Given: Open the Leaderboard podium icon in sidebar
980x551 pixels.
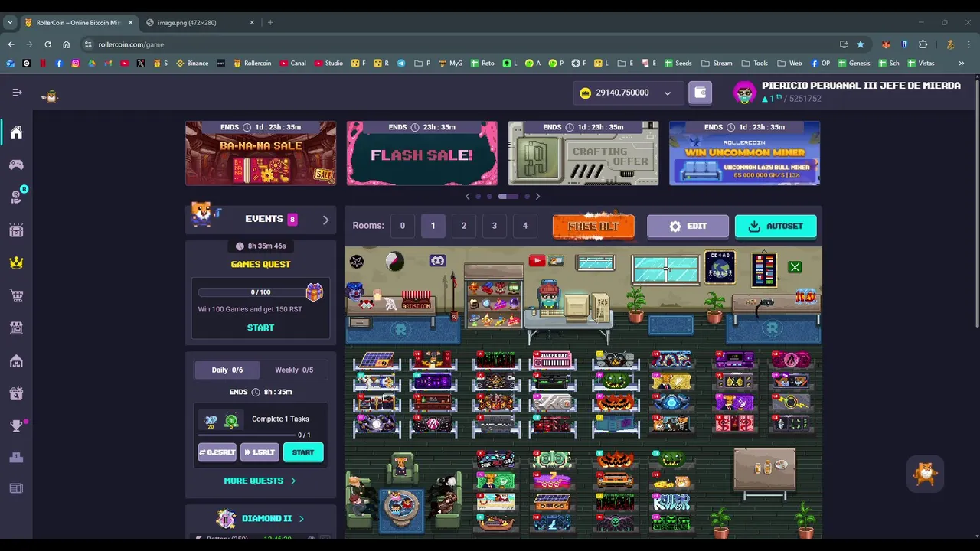Looking at the screenshot, I should pyautogui.click(x=16, y=458).
